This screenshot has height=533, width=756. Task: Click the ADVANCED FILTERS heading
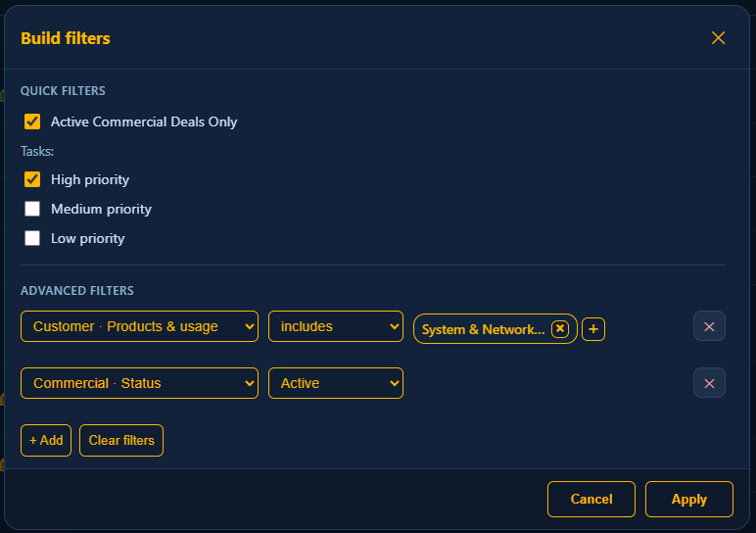[x=77, y=291]
